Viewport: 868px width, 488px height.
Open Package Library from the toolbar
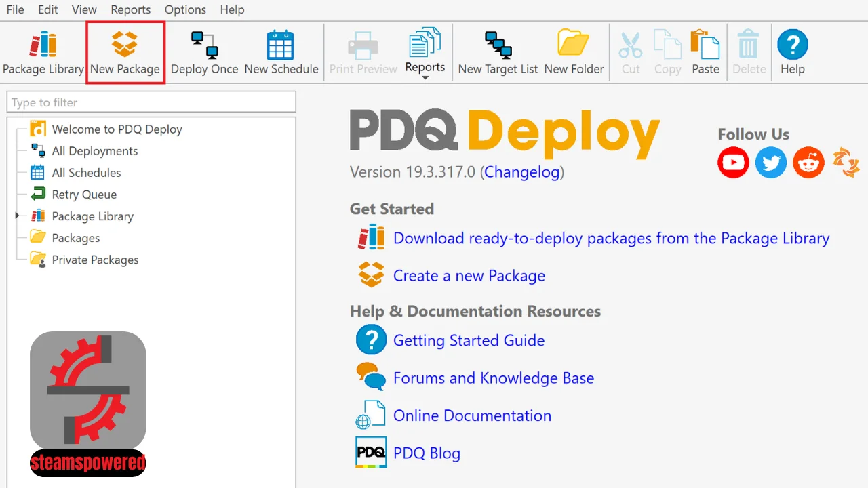43,53
